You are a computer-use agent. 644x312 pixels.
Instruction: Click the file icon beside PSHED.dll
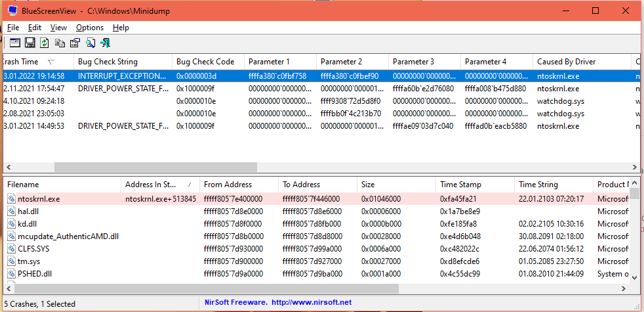tap(11, 274)
